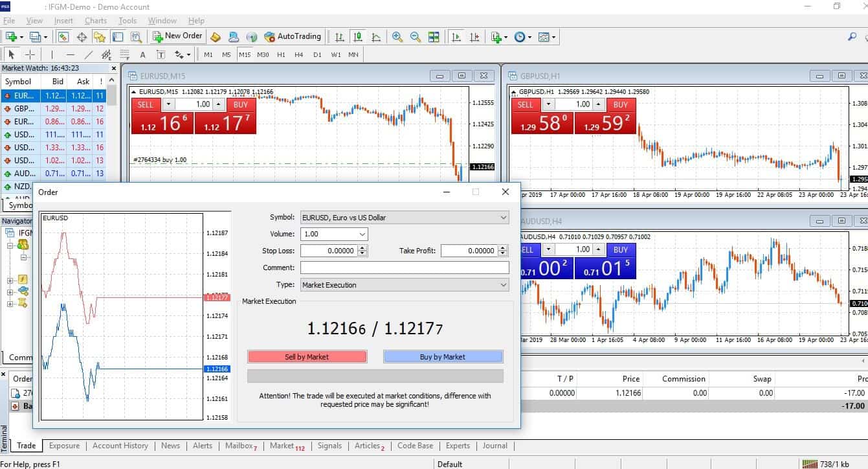Select the M30 timeframe button
This screenshot has height=469, width=868.
click(x=263, y=54)
